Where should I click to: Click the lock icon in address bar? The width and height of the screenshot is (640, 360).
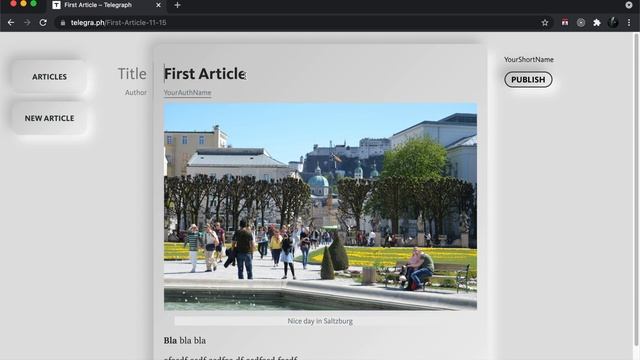pyautogui.click(x=62, y=23)
